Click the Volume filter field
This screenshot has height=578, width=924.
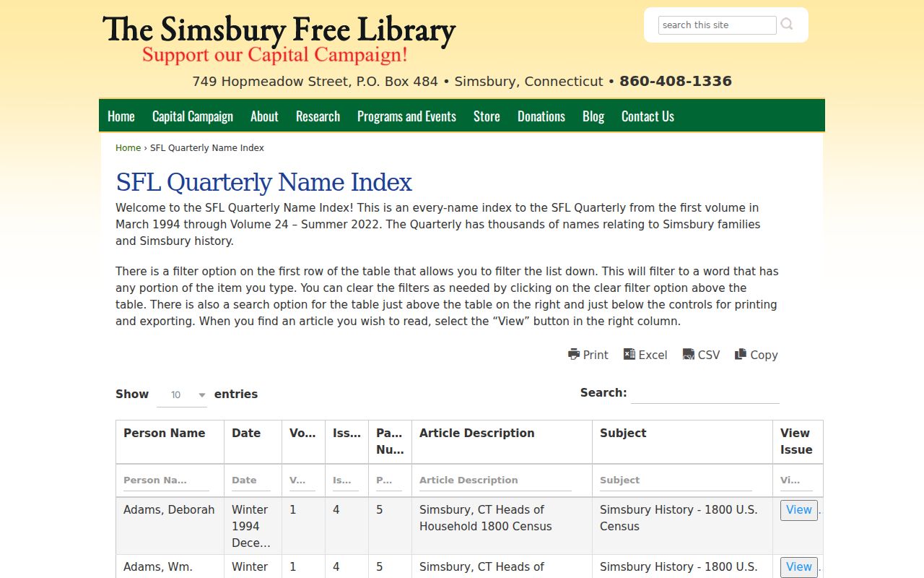click(x=302, y=480)
